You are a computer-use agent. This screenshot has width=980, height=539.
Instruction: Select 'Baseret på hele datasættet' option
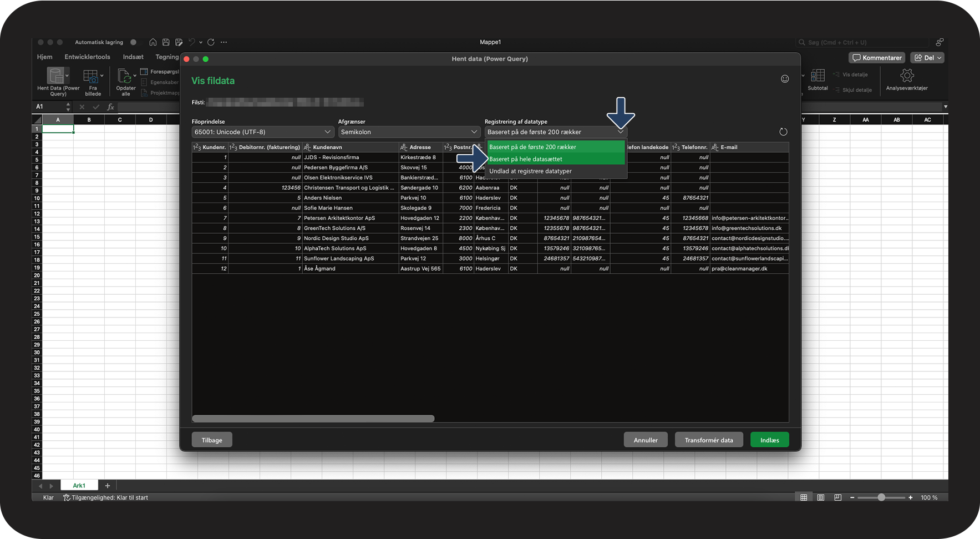pyautogui.click(x=555, y=159)
